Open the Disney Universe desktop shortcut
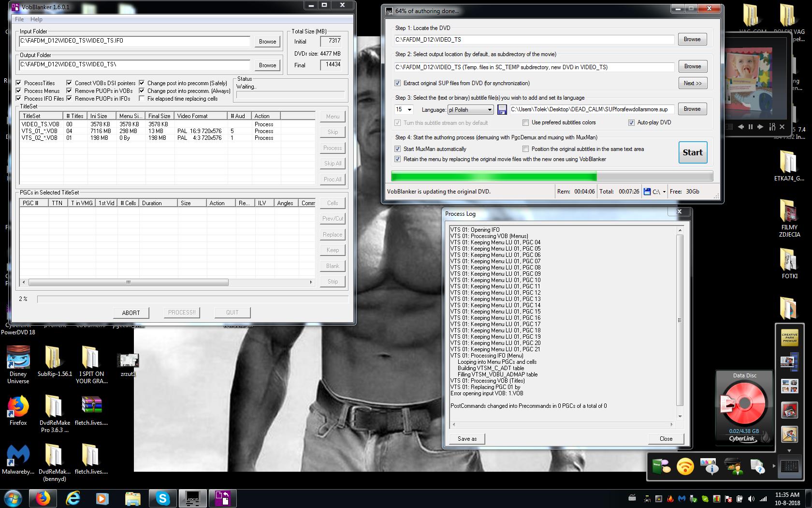 [x=18, y=359]
